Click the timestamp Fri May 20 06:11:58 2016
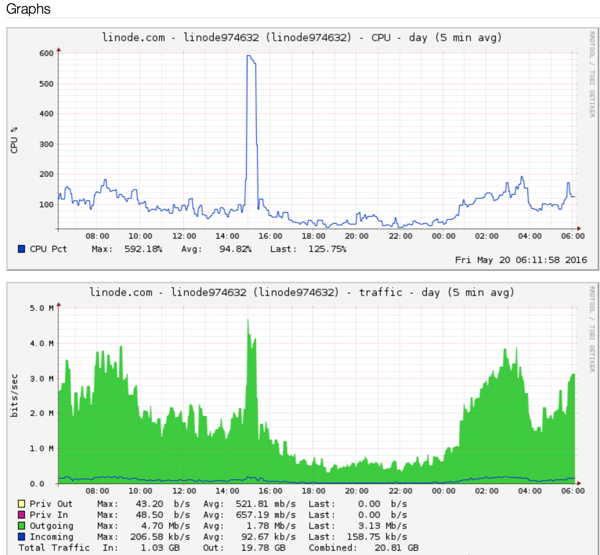 click(521, 260)
